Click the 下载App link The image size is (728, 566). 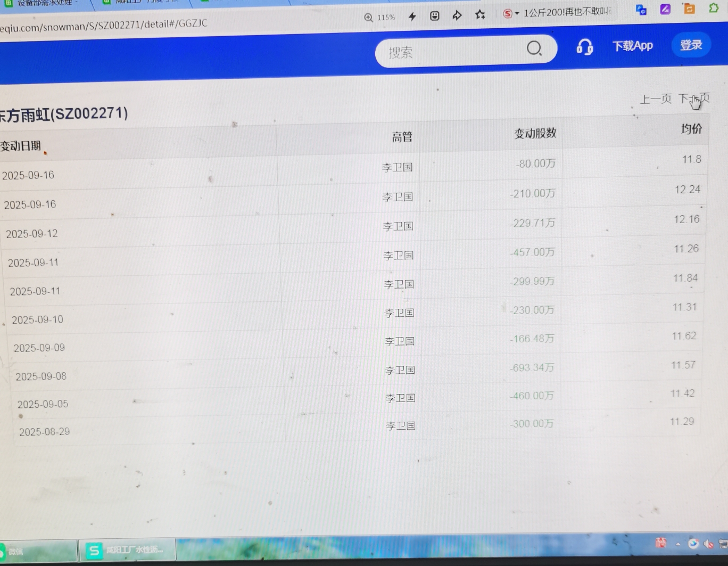pyautogui.click(x=632, y=46)
